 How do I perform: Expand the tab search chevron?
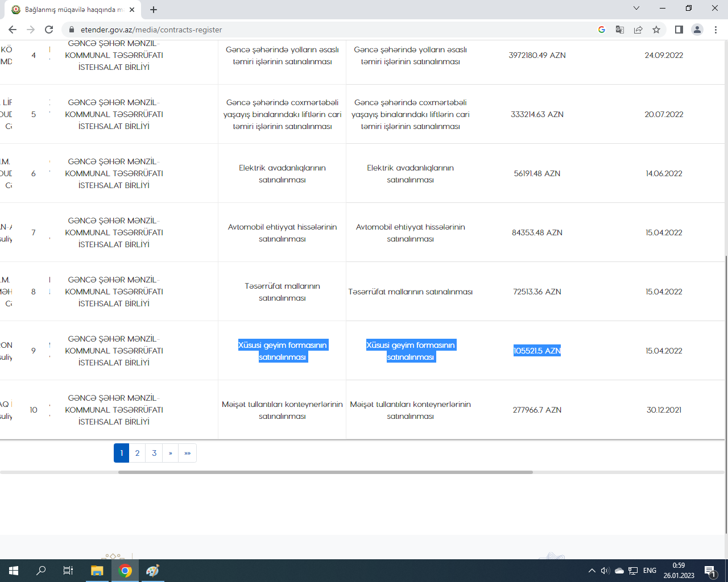[636, 9]
